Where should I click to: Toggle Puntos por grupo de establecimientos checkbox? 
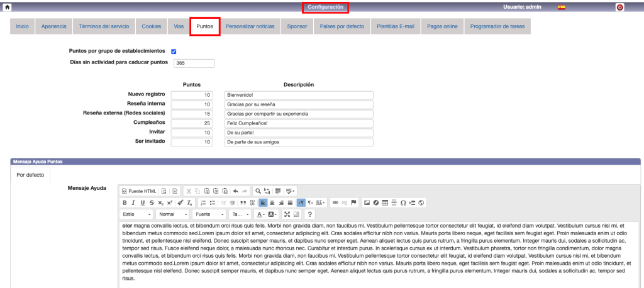[174, 51]
